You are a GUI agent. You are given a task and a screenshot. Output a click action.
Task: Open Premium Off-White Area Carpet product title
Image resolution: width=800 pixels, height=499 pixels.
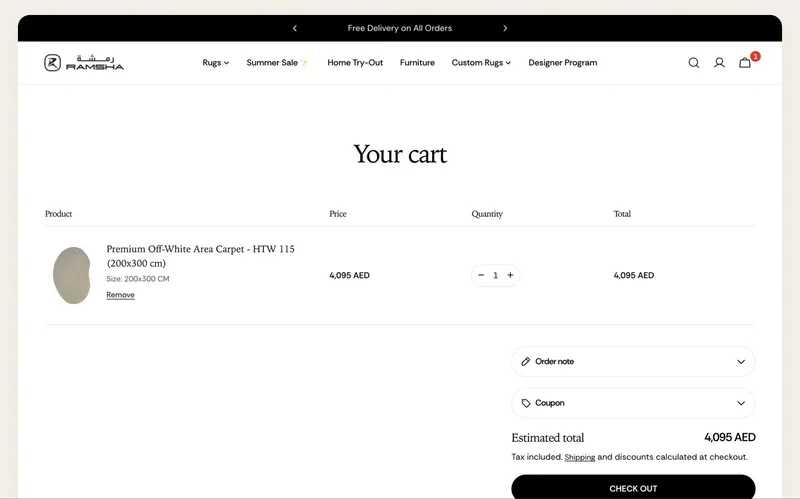[201, 256]
